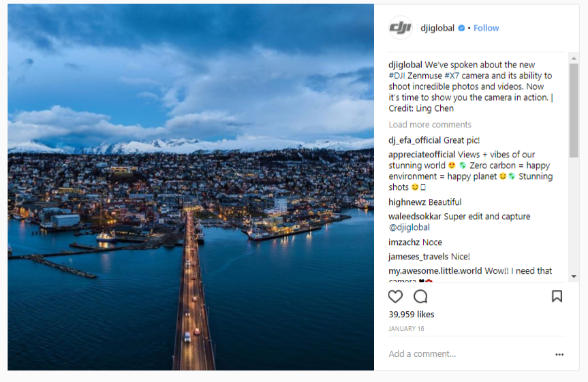Open DJI profile avatar logo
The image size is (588, 382).
(401, 28)
